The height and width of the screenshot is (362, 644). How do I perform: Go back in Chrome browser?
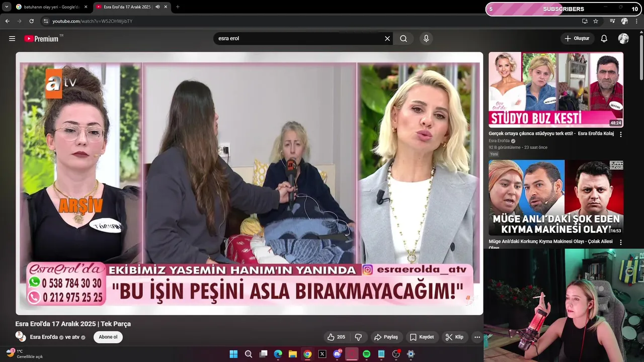point(7,21)
